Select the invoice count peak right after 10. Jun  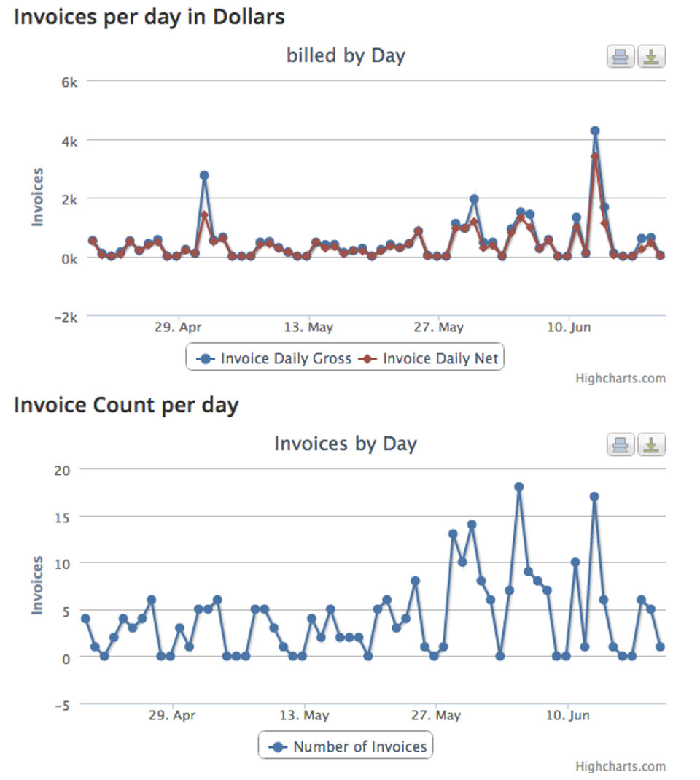coord(594,496)
